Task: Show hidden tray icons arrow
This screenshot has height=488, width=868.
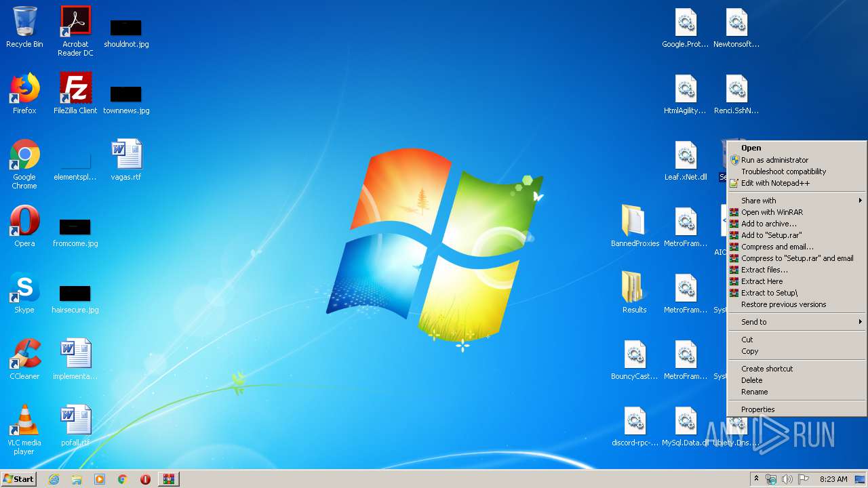Action: [757, 479]
